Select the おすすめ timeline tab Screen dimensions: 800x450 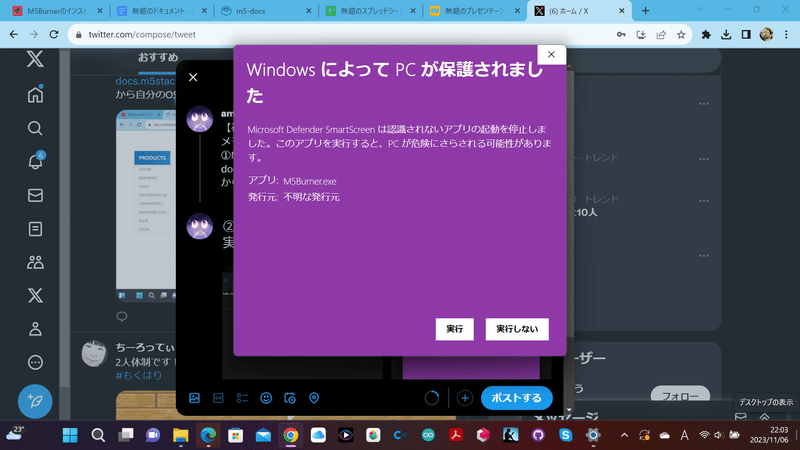coord(158,57)
